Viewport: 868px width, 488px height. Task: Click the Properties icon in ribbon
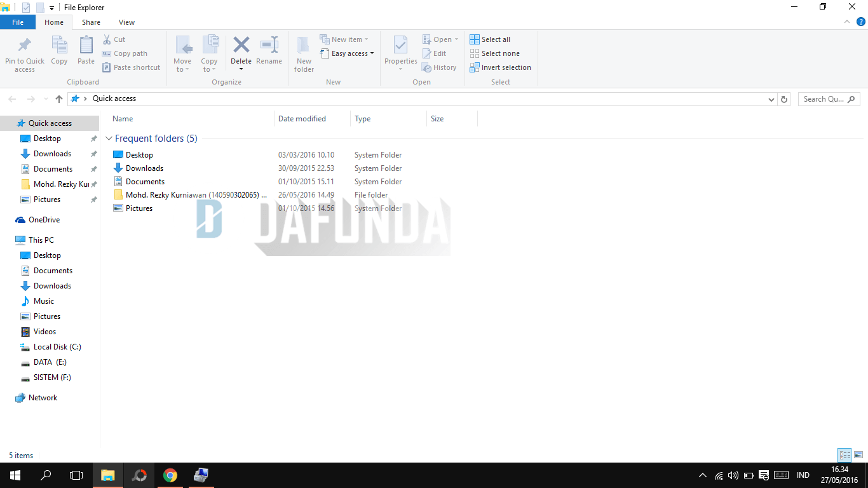pyautogui.click(x=400, y=46)
